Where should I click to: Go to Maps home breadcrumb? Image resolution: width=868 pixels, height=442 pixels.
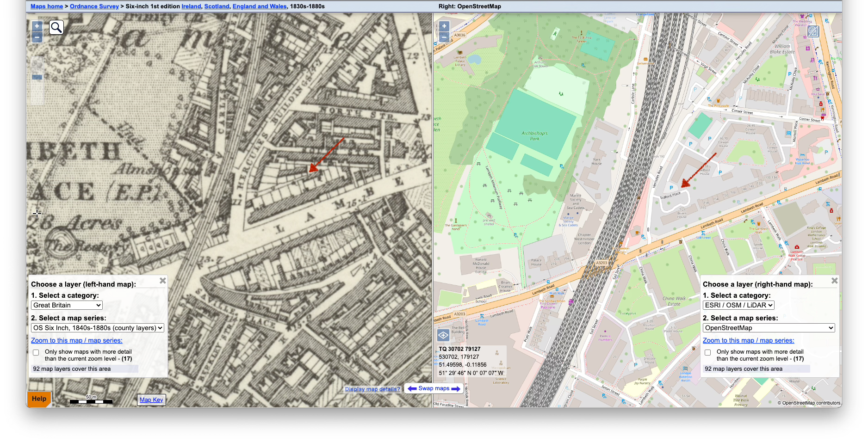tap(47, 6)
